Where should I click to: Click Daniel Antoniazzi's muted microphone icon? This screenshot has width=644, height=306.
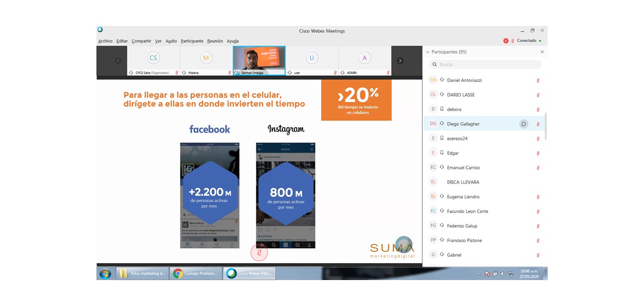[x=538, y=81]
